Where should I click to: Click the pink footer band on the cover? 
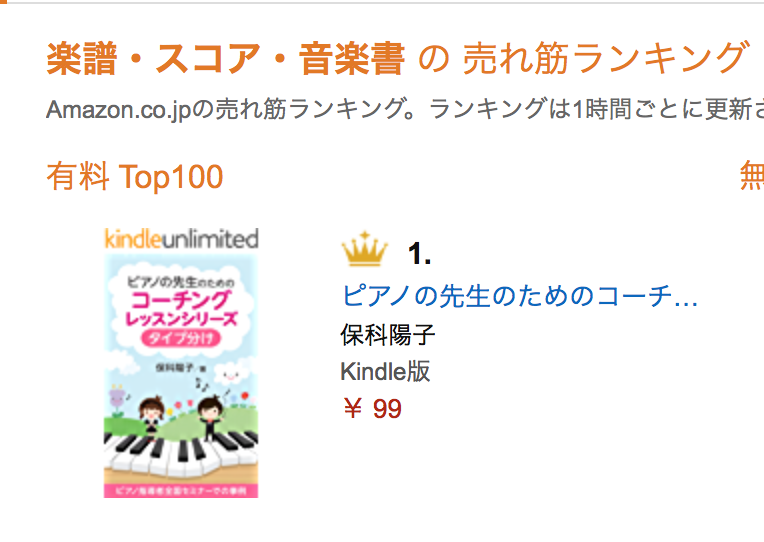click(x=181, y=491)
